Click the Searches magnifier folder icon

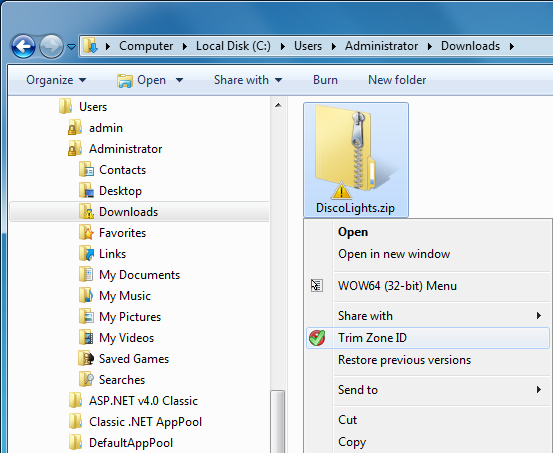click(x=86, y=380)
